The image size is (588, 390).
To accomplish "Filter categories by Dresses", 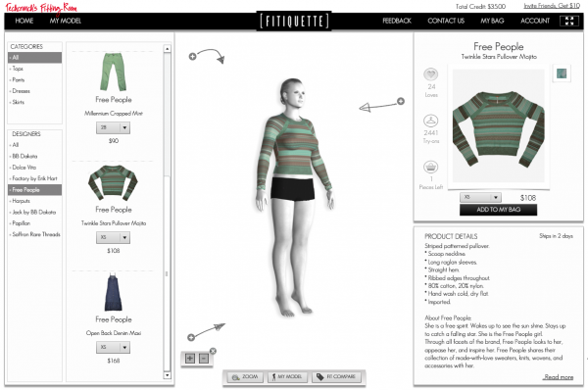I will pos(21,91).
